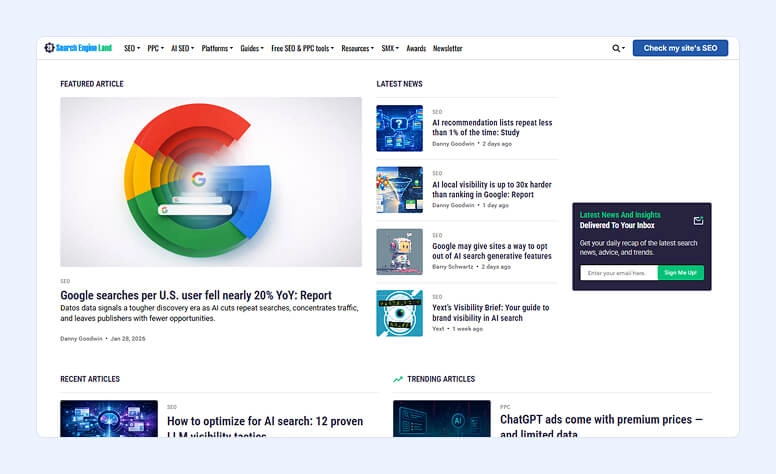Click the envelope icon in newsletter box
The height and width of the screenshot is (474, 776).
698,220
